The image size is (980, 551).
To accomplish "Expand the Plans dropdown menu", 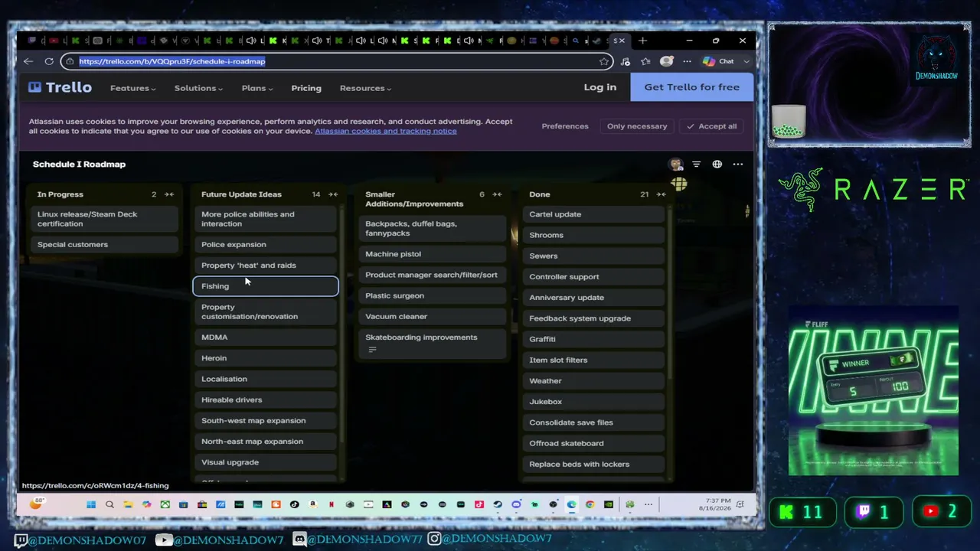I will (x=257, y=88).
